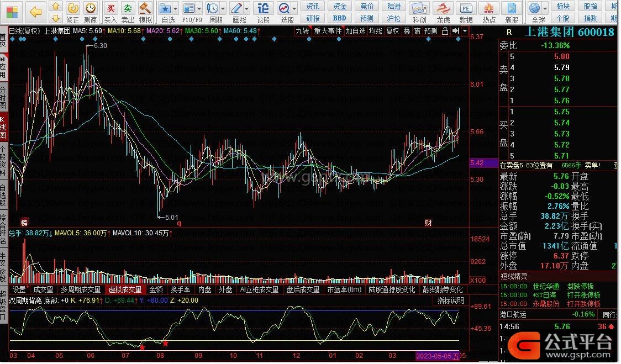Screen dimensions: 621x364
Task: Click 加自选 to add to watchlist
Action: [355, 31]
